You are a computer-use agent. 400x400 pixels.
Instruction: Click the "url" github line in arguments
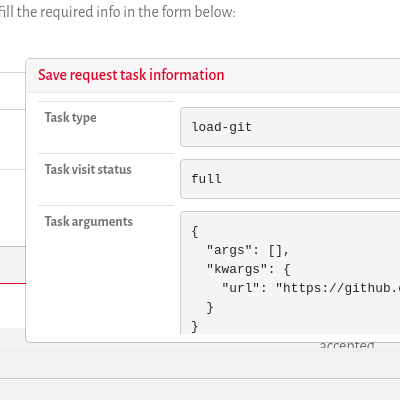311,288
